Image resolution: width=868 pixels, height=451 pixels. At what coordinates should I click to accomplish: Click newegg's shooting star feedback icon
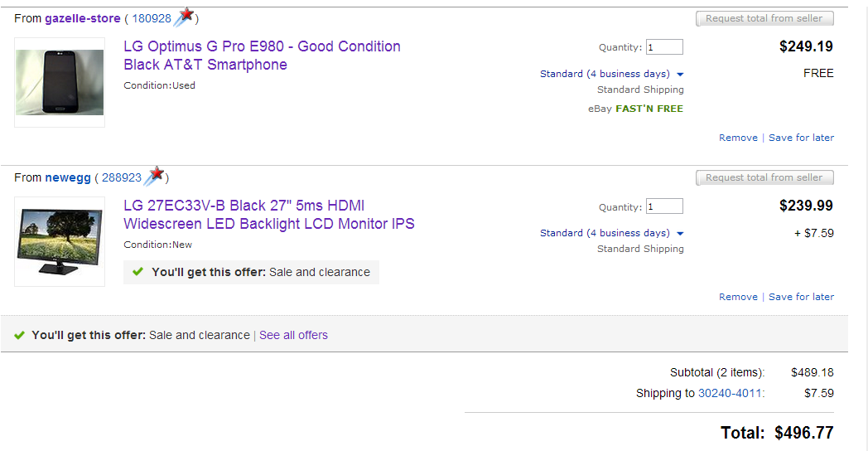pos(154,177)
